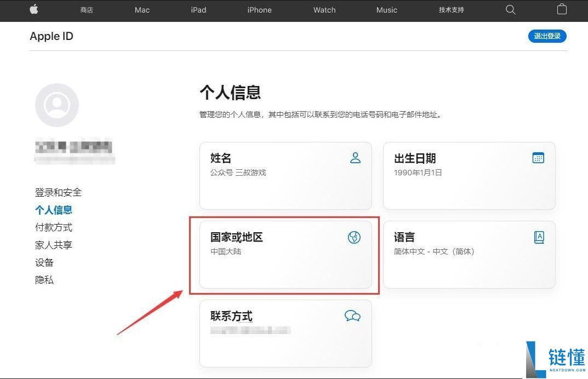Viewport: 588px width, 379px height.
Task: Click the language icon on the 语言 card
Action: click(539, 237)
